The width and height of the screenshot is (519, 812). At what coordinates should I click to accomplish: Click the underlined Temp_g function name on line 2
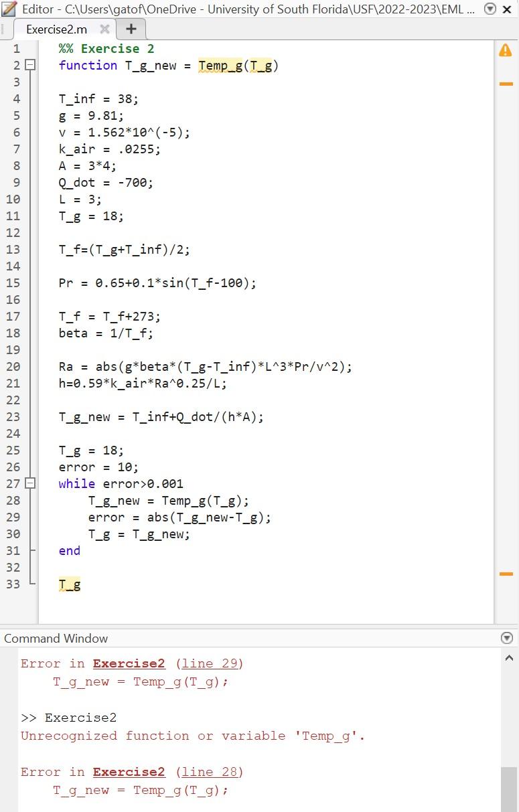[220, 66]
